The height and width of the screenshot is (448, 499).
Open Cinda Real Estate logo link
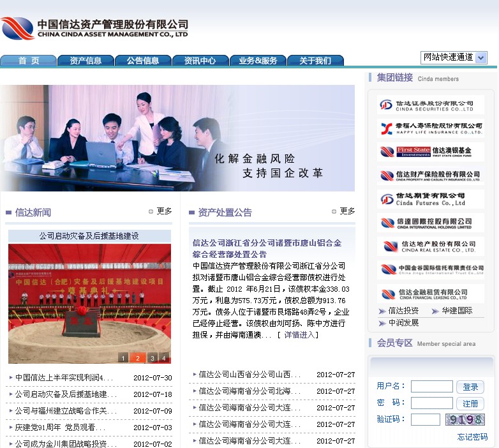430,246
